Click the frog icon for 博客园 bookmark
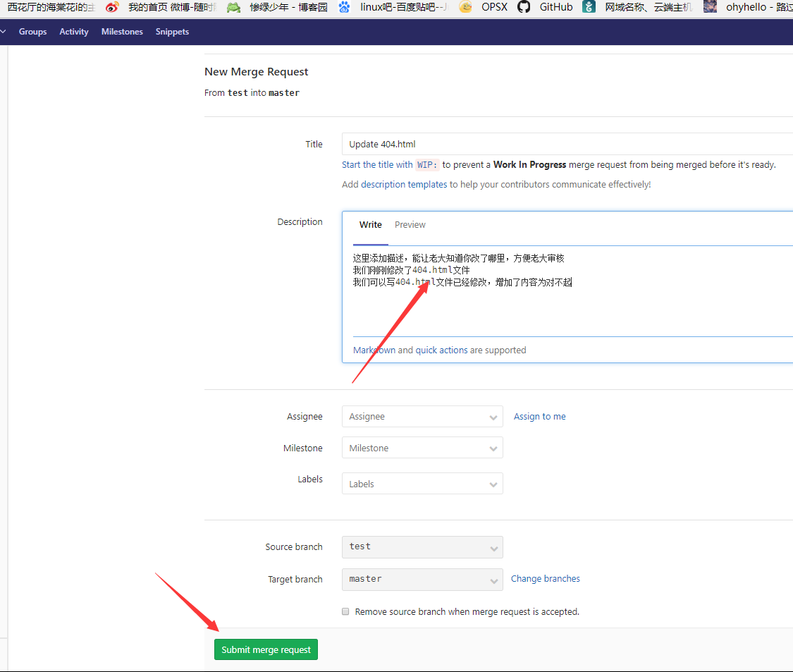This screenshot has height=672, width=793. [x=233, y=7]
